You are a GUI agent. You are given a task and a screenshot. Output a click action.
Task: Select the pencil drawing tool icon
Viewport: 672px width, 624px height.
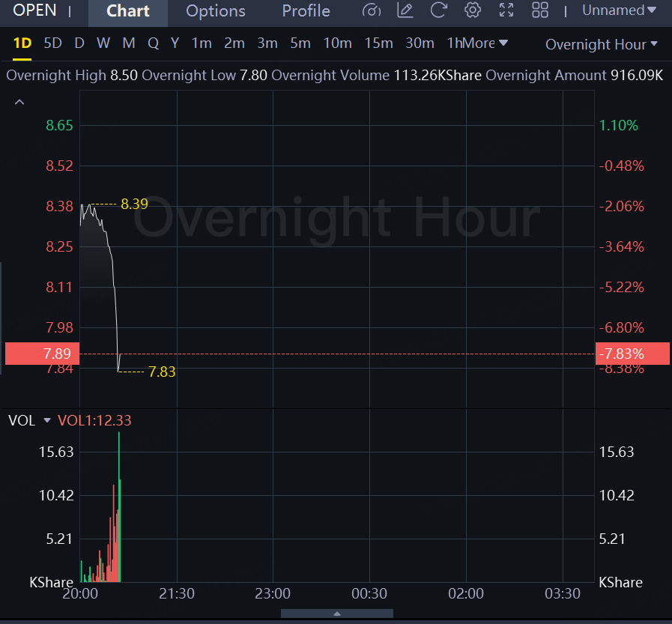pyautogui.click(x=405, y=10)
